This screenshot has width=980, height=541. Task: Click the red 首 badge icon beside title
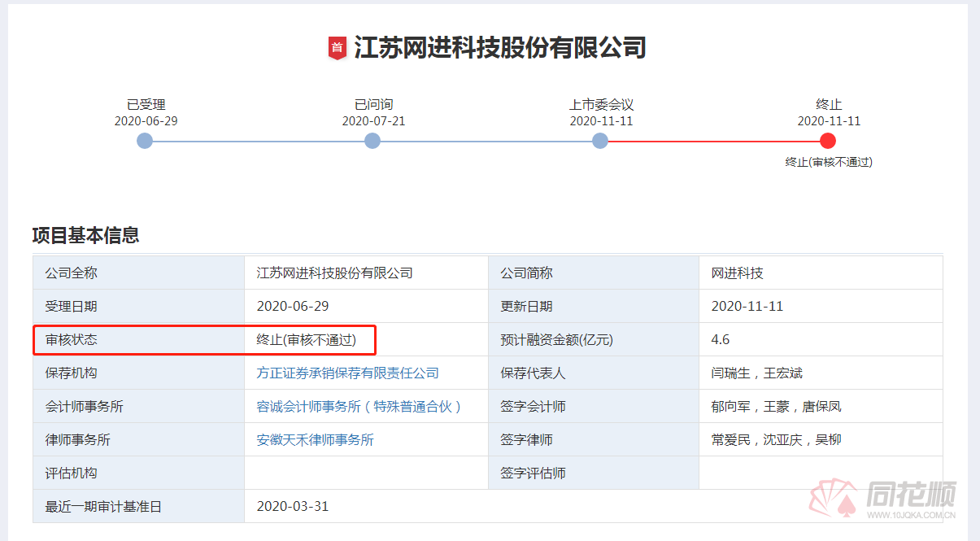click(337, 48)
